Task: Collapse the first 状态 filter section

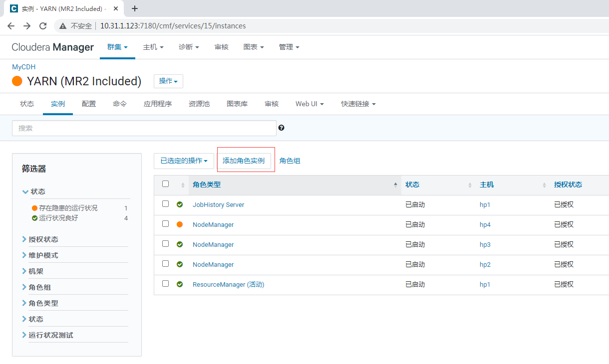Action: click(x=34, y=191)
